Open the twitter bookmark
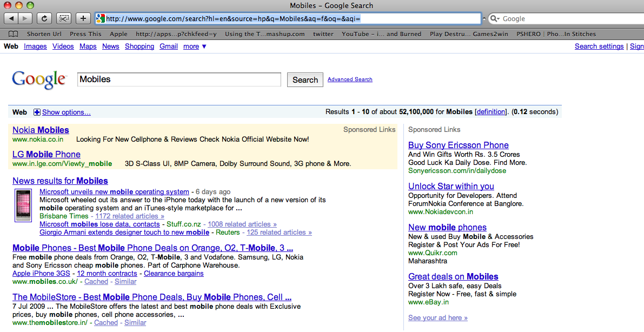Screen dimensions: 644x332 tap(323, 34)
